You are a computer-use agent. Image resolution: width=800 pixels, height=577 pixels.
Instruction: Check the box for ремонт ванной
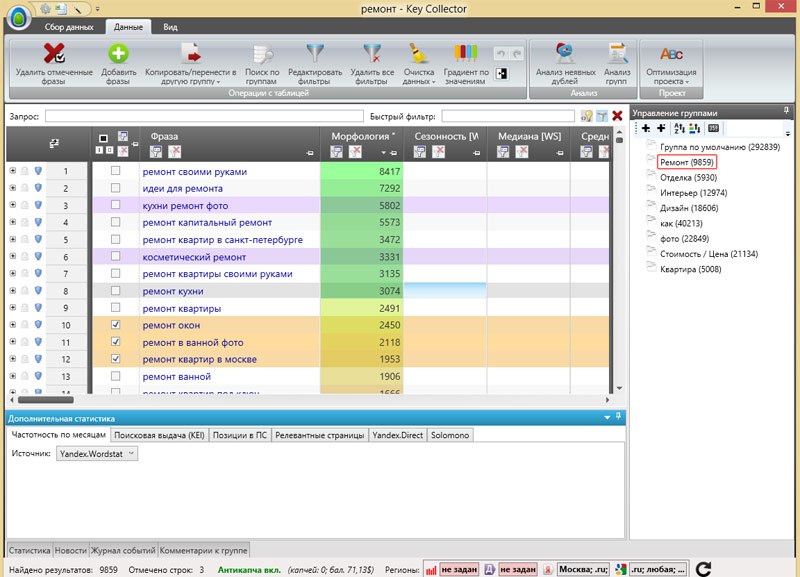coord(116,377)
